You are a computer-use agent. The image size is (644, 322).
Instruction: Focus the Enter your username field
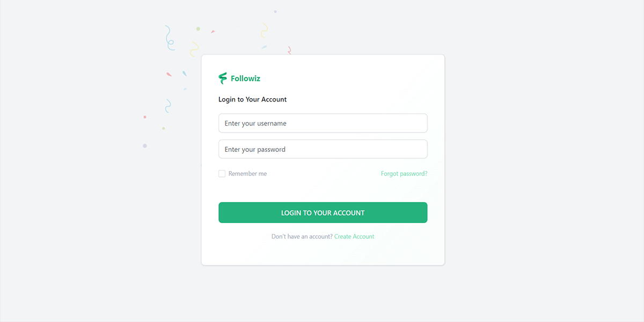[323, 123]
